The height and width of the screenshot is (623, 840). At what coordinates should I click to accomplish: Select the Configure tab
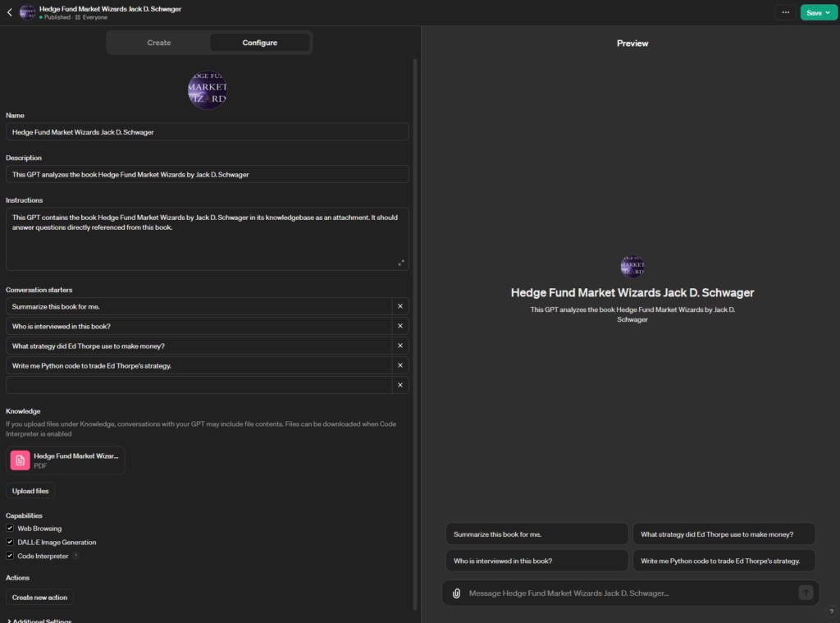click(259, 43)
